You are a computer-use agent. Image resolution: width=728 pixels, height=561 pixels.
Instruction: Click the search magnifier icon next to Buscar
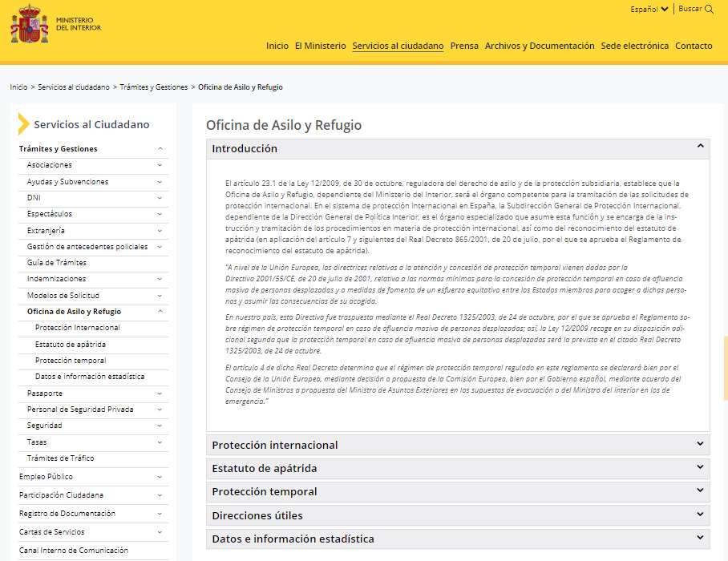point(709,10)
